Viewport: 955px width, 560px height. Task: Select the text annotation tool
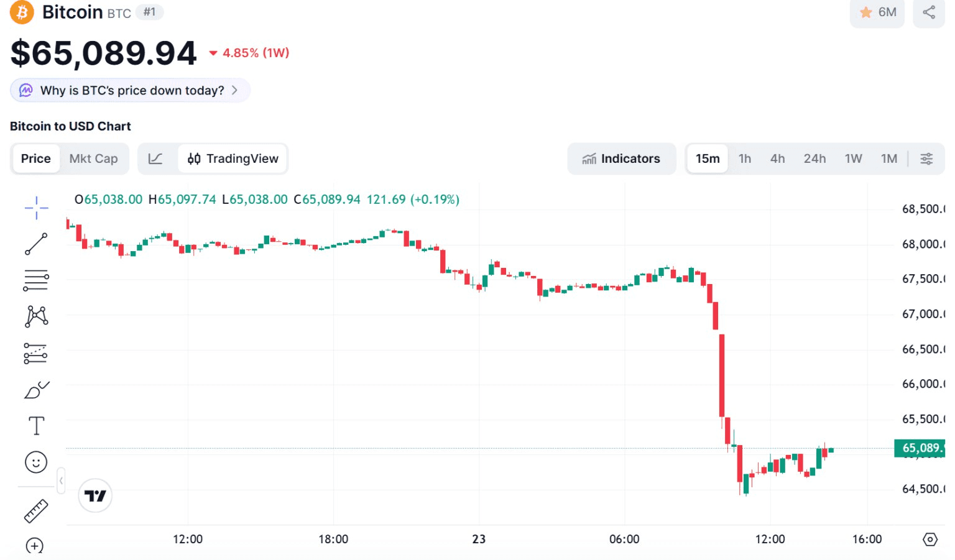(36, 426)
